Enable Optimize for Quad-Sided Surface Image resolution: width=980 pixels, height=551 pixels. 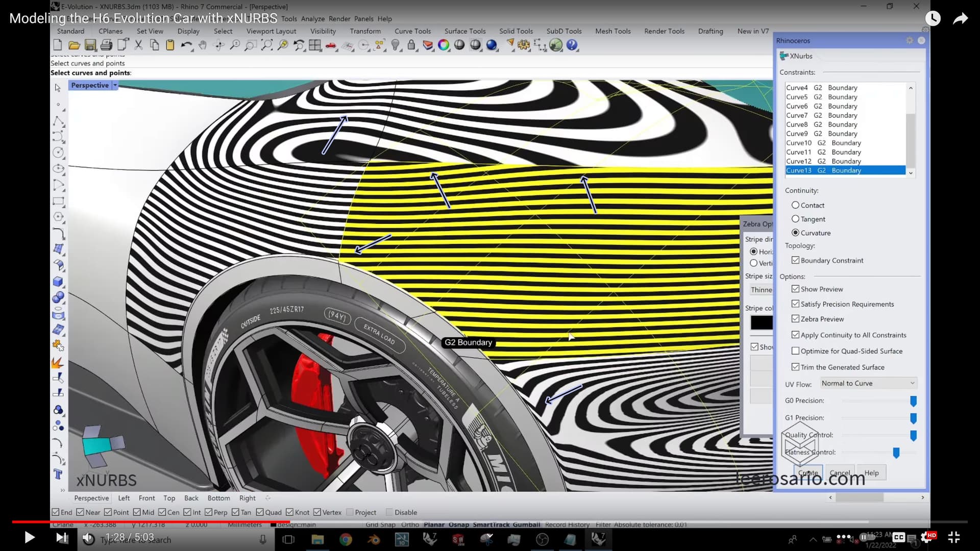point(795,351)
